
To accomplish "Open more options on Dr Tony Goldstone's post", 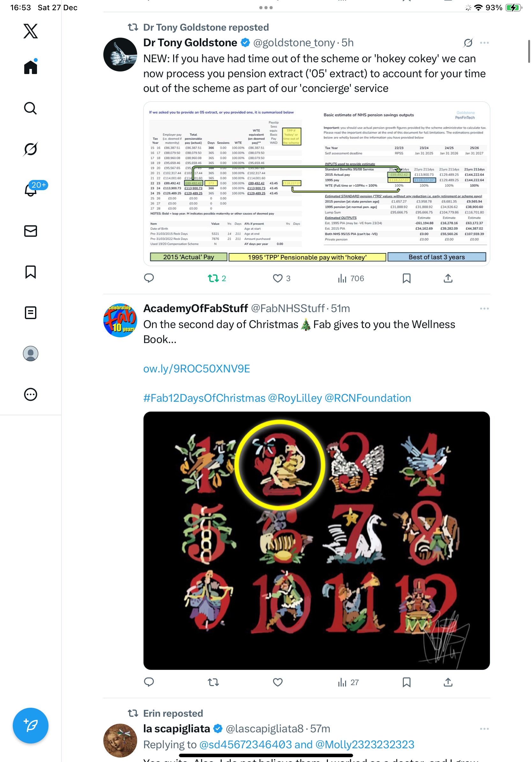I will 484,43.
